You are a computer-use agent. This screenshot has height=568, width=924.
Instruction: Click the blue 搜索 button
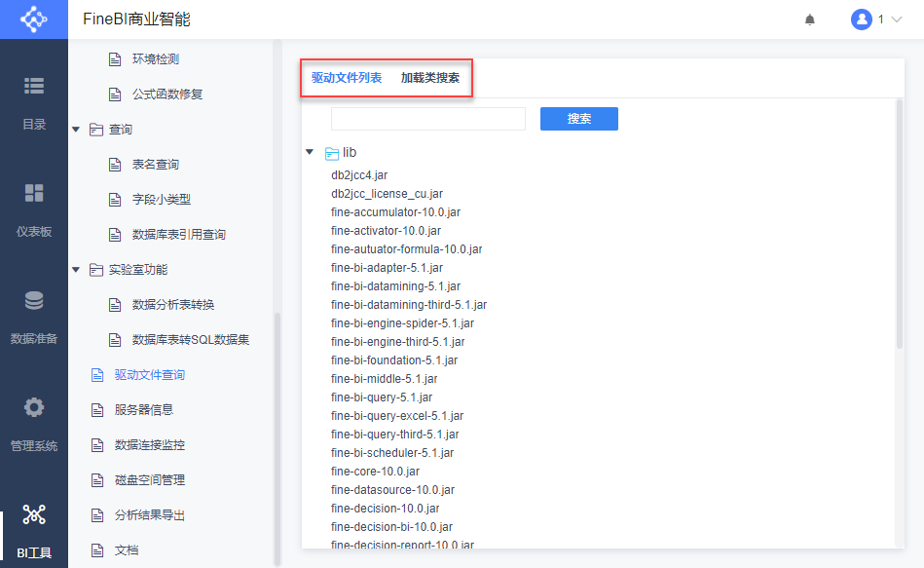click(578, 119)
